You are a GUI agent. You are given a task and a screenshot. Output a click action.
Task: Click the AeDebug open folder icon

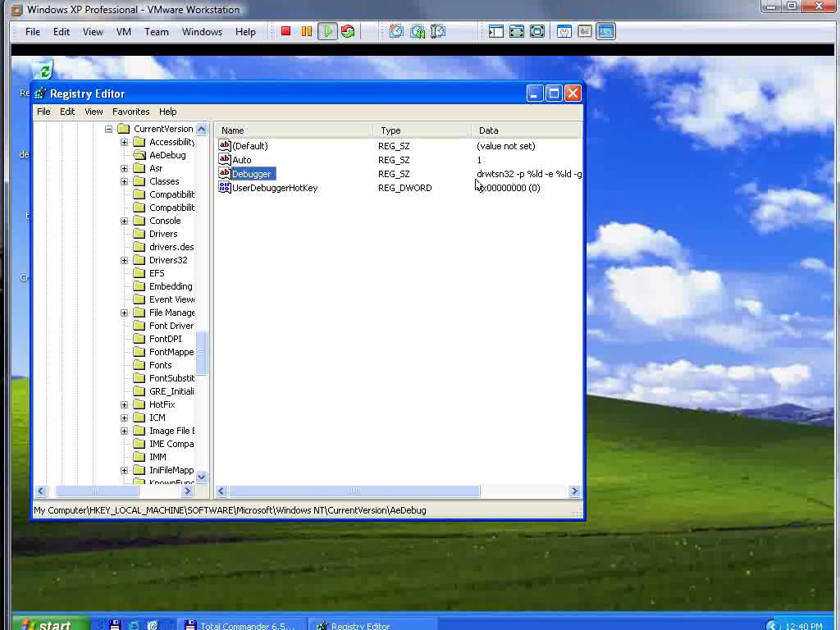pyautogui.click(x=139, y=155)
